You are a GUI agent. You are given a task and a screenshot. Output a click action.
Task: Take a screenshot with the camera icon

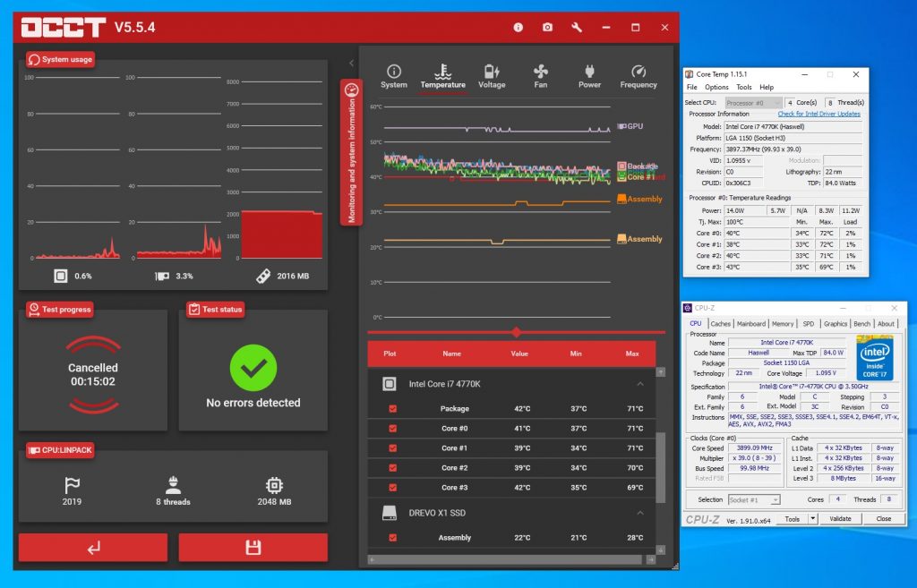tap(547, 28)
